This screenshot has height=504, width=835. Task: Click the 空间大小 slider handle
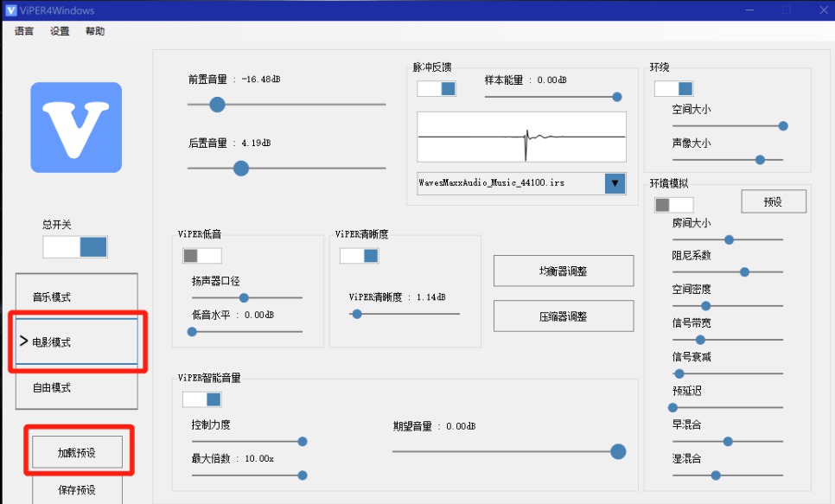click(x=783, y=126)
